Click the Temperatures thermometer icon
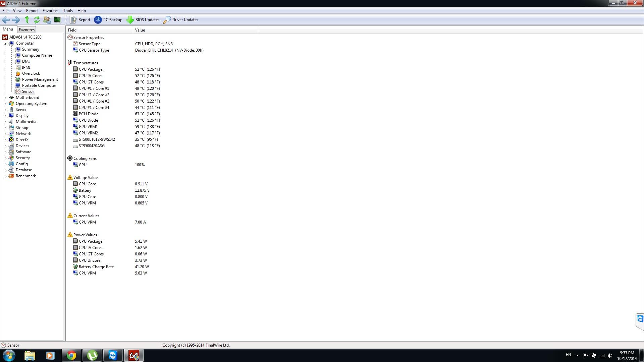Image resolution: width=644 pixels, height=362 pixels. (x=70, y=63)
